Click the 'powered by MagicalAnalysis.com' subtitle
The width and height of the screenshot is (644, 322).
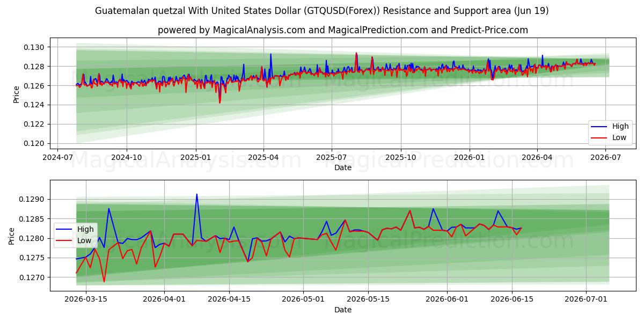(343, 30)
